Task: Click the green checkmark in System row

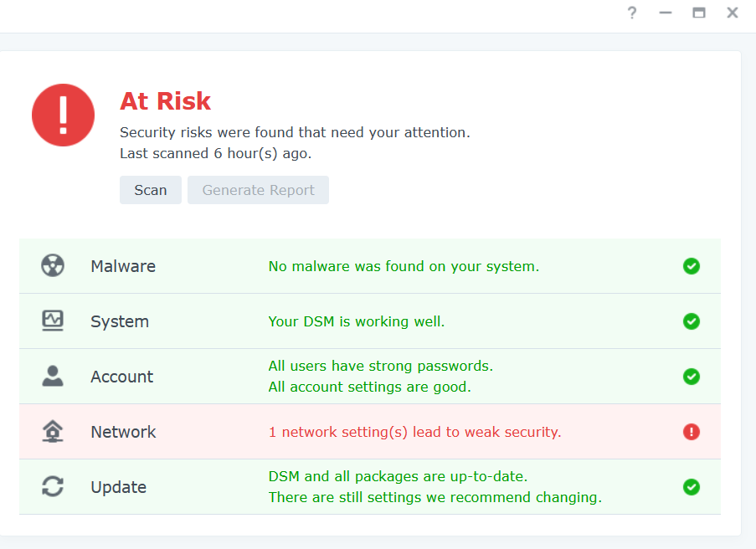Action: click(x=691, y=321)
